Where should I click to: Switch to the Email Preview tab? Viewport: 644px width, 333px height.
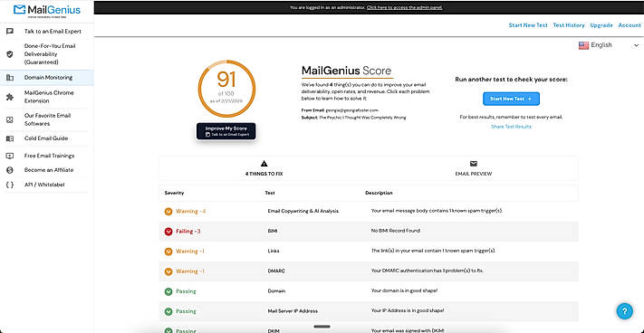tap(474, 168)
